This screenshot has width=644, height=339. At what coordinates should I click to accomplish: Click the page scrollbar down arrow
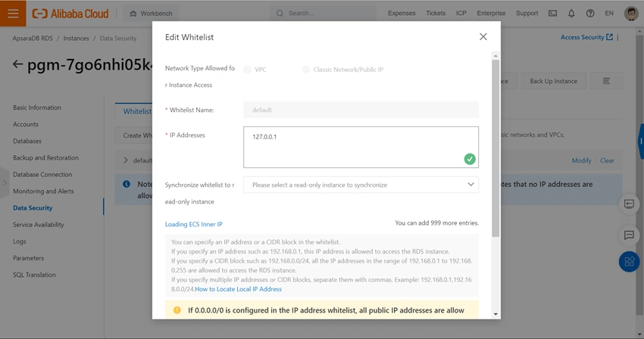pos(640,334)
